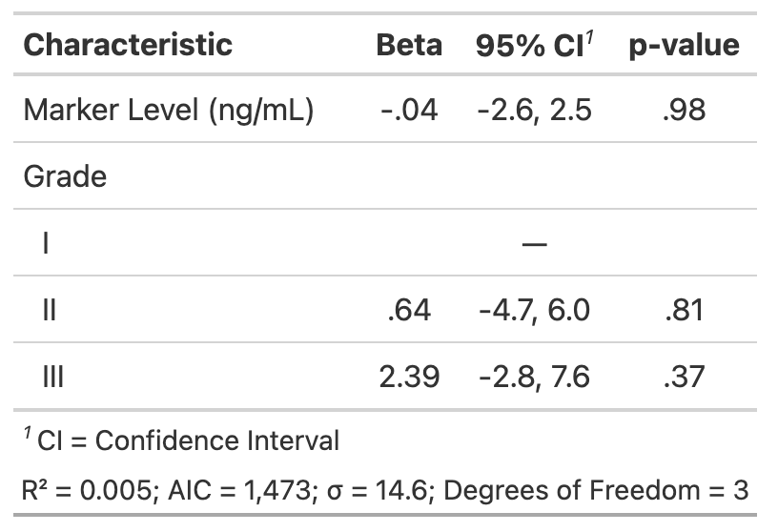Screen dimensions: 778x532
Task: Click the CI = Confidence Interval footnote
Action: pos(181,440)
